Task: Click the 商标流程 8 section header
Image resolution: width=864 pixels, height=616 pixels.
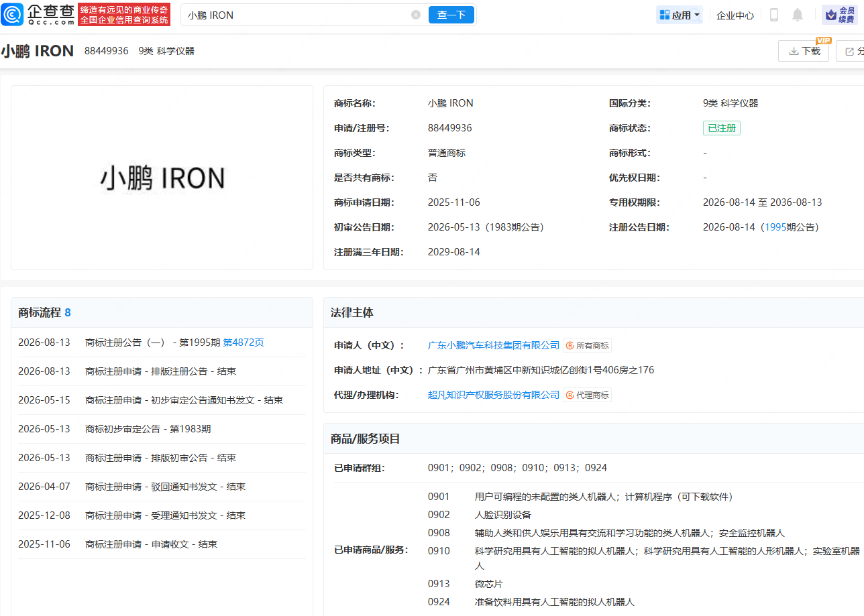Action: point(45,312)
